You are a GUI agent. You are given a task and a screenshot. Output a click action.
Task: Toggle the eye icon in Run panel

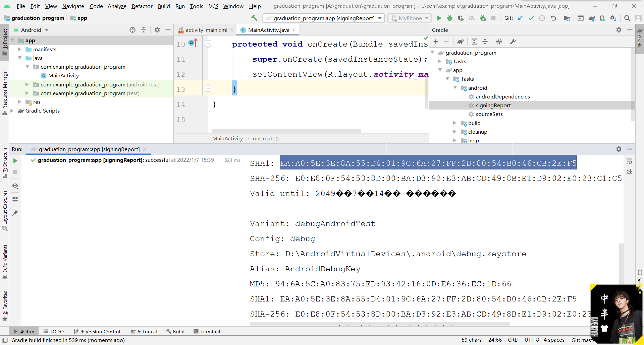(x=15, y=186)
